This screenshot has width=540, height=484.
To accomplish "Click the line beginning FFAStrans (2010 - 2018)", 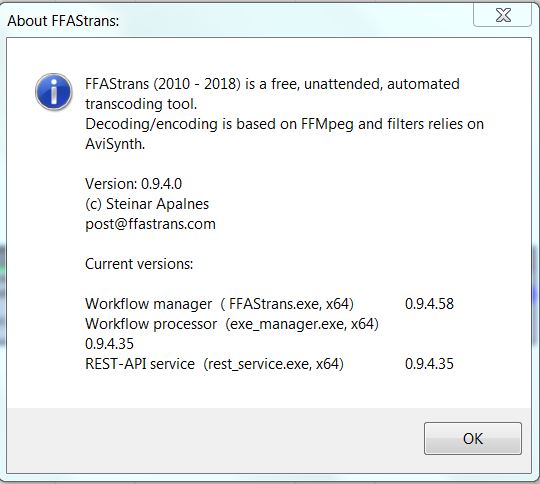I will (272, 84).
